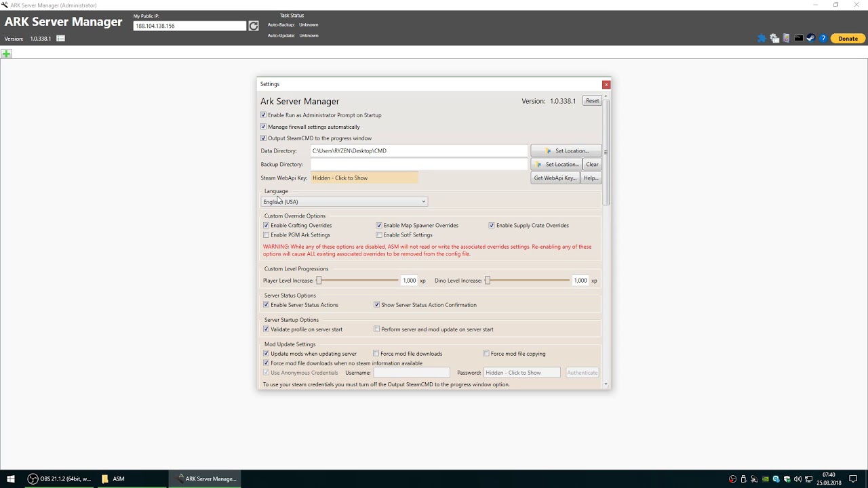Clear the Backup Directory
868x488 pixels.
[592, 165]
